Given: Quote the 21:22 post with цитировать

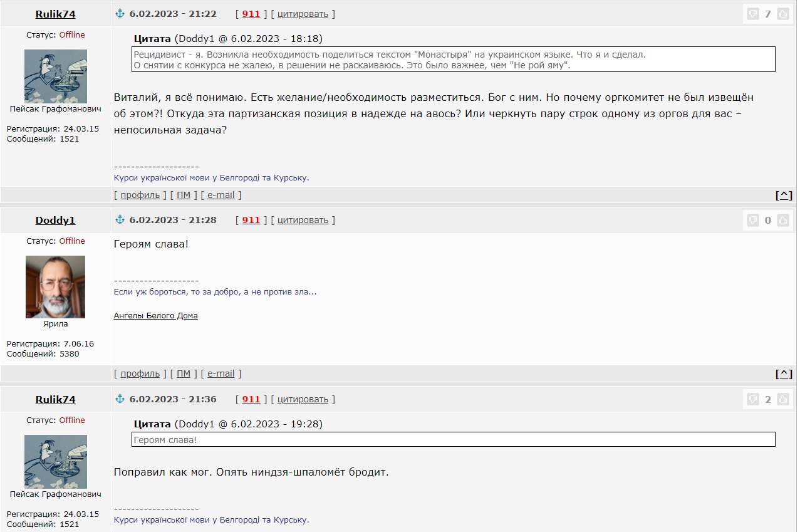Looking at the screenshot, I should click(303, 14).
